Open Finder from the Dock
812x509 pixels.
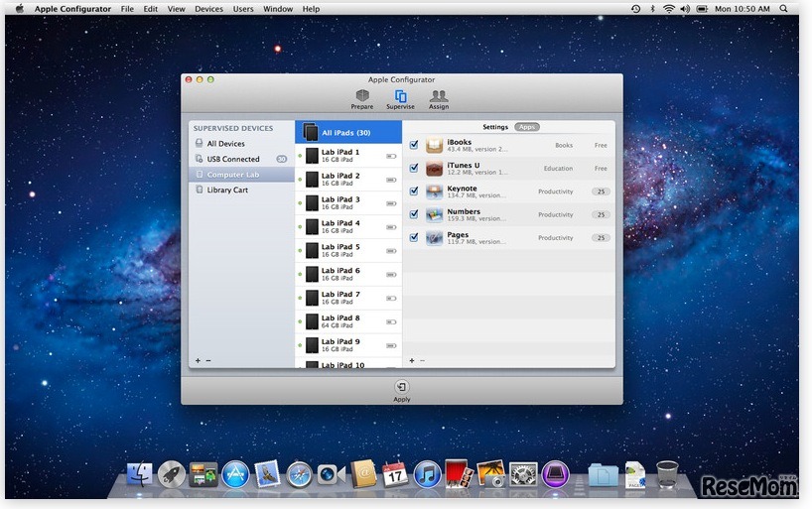140,474
